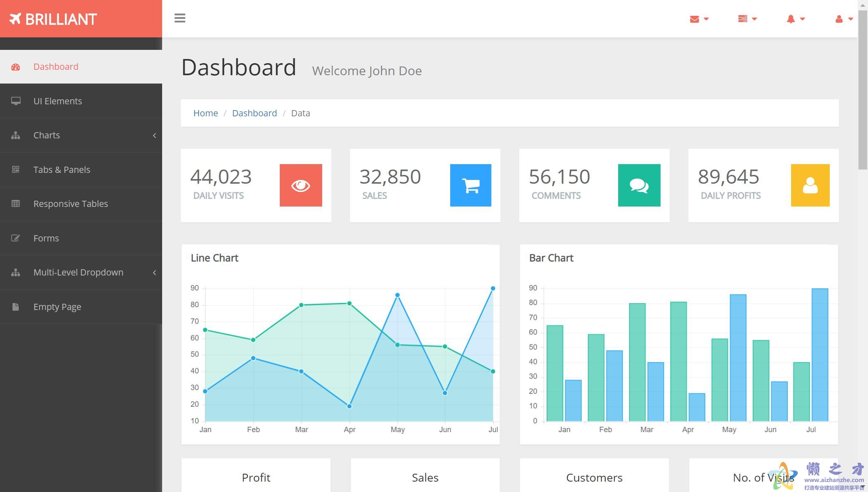Click the yellow Daily Profits user icon

810,185
